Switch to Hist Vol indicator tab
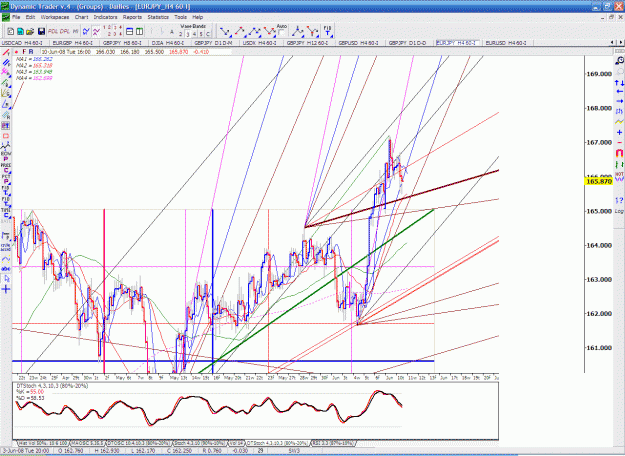 pos(43,443)
